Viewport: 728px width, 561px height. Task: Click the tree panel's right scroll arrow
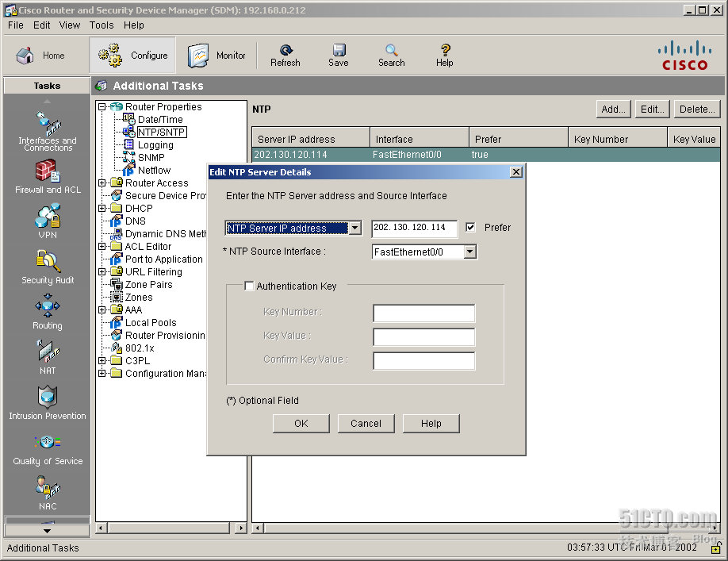point(241,528)
